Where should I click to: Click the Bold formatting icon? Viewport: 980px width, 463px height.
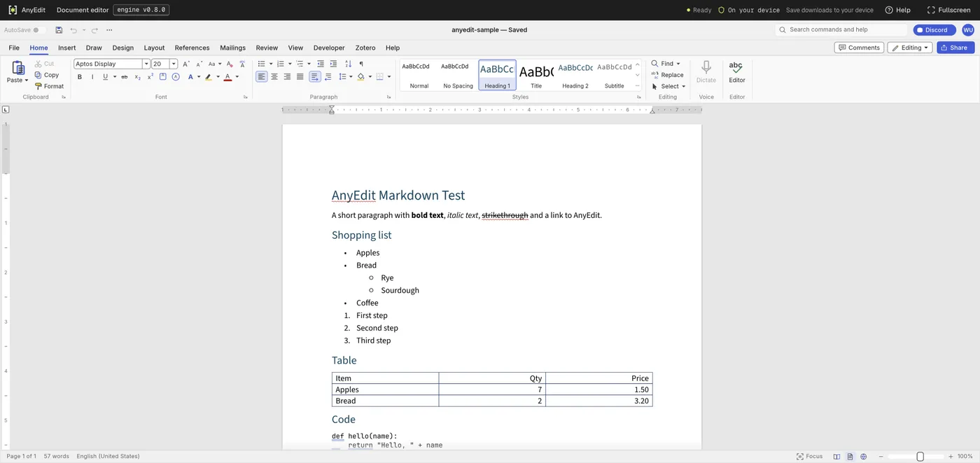80,77
